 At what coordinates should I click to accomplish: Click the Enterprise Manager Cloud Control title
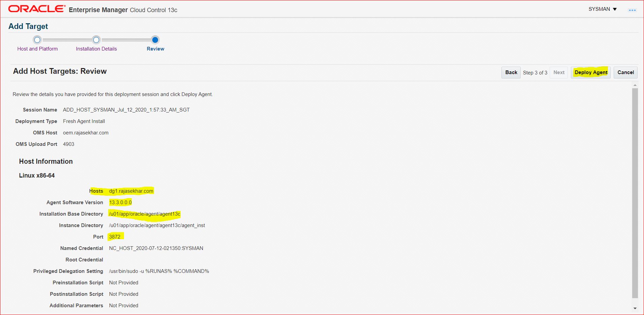click(123, 10)
